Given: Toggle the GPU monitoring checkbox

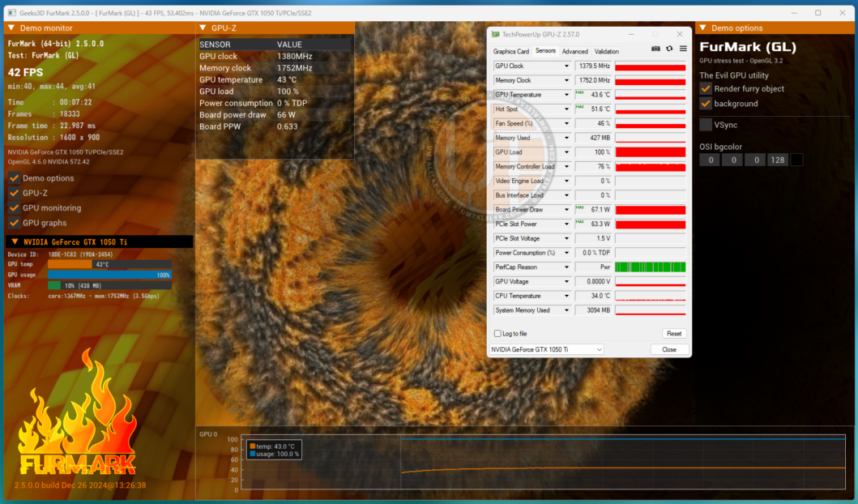Looking at the screenshot, I should click(15, 208).
